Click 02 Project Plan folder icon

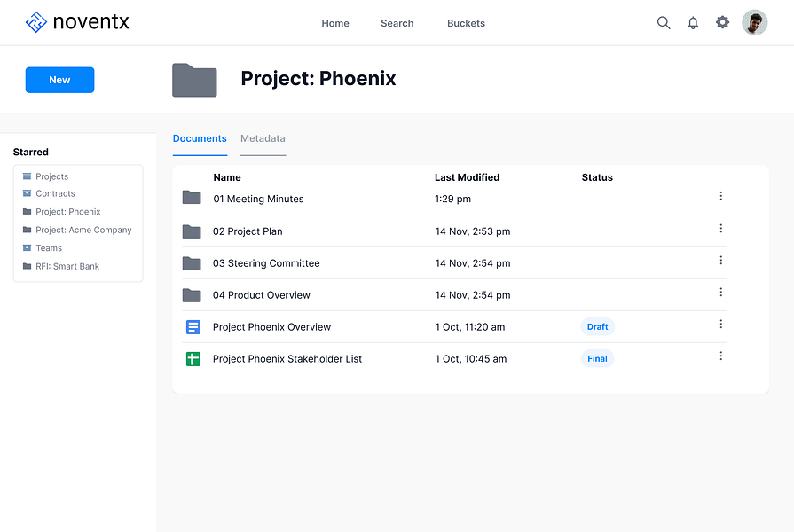192,231
